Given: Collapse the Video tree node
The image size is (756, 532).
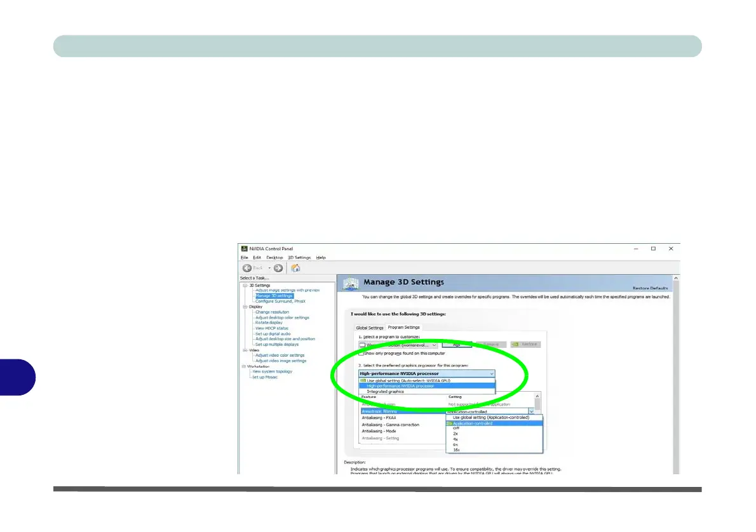Looking at the screenshot, I should point(245,350).
